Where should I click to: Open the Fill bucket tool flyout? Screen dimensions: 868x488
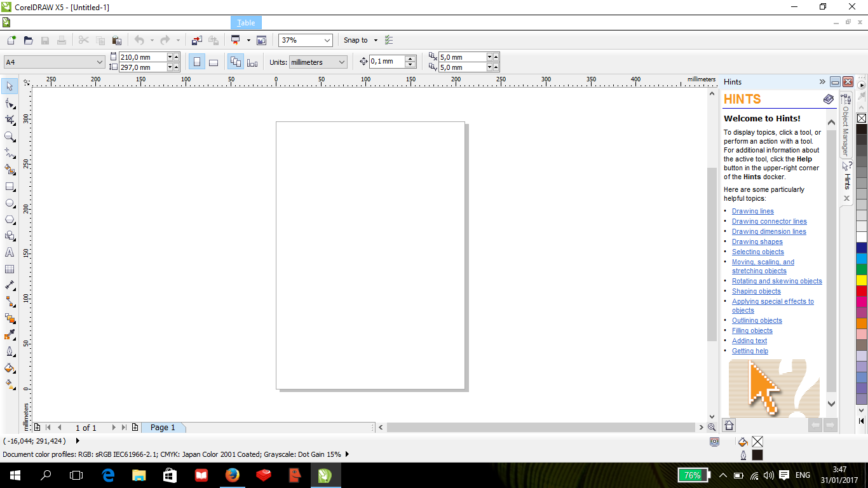[10, 368]
